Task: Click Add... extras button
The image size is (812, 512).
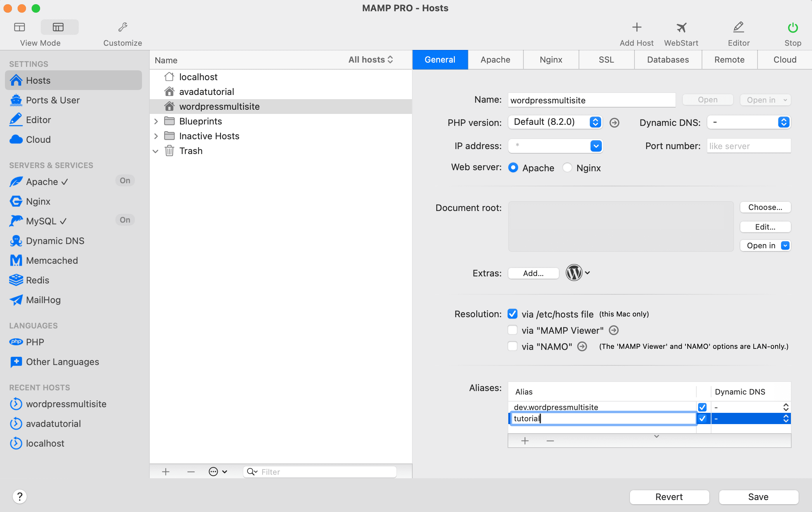Action: [x=533, y=273]
